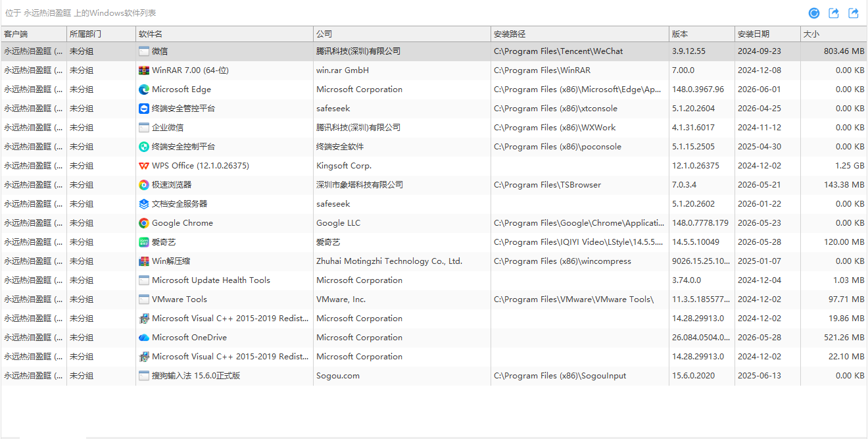This screenshot has width=868, height=439.
Task: Click the Google LLC company cell
Action: coord(339,223)
